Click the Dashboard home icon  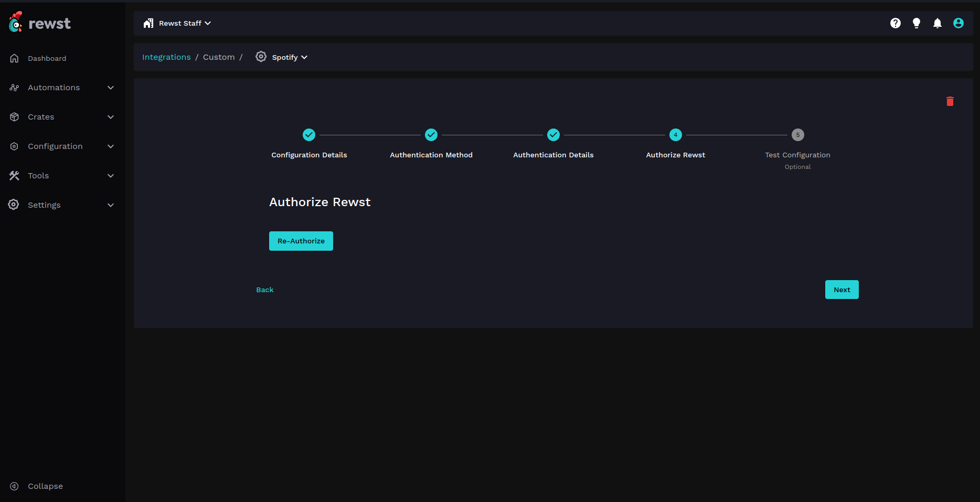pos(15,58)
